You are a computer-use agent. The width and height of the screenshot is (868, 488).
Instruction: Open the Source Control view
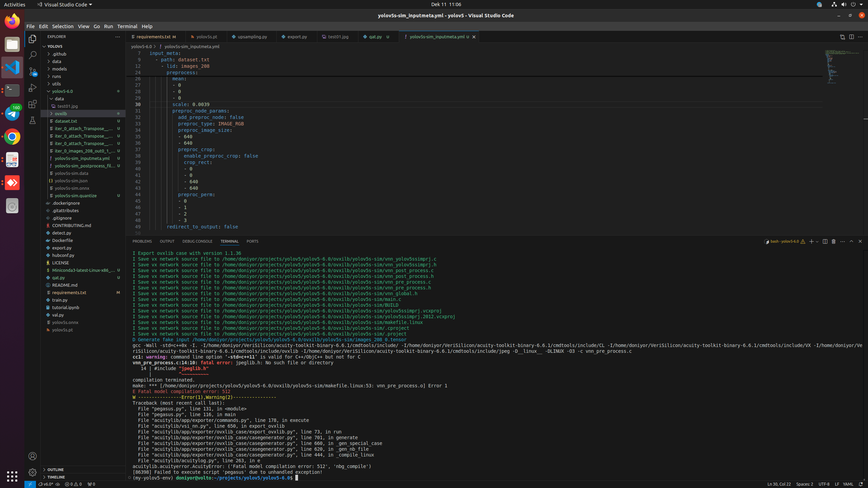[x=33, y=72]
